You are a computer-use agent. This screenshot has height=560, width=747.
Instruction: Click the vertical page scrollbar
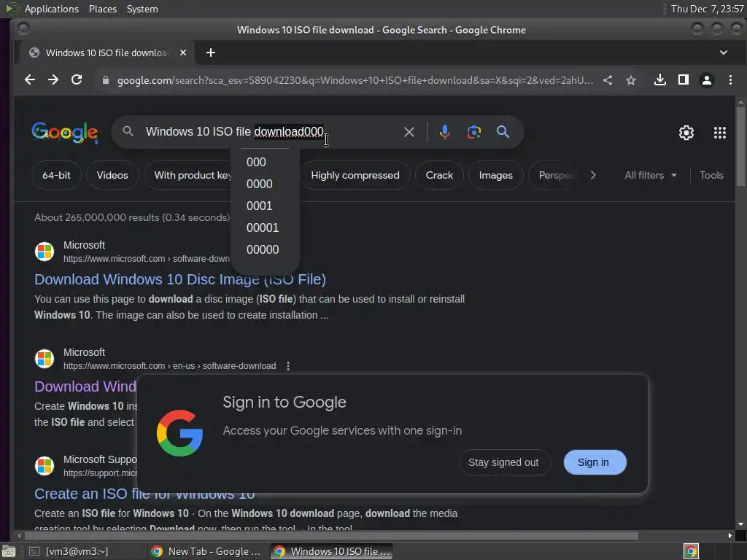click(x=740, y=146)
